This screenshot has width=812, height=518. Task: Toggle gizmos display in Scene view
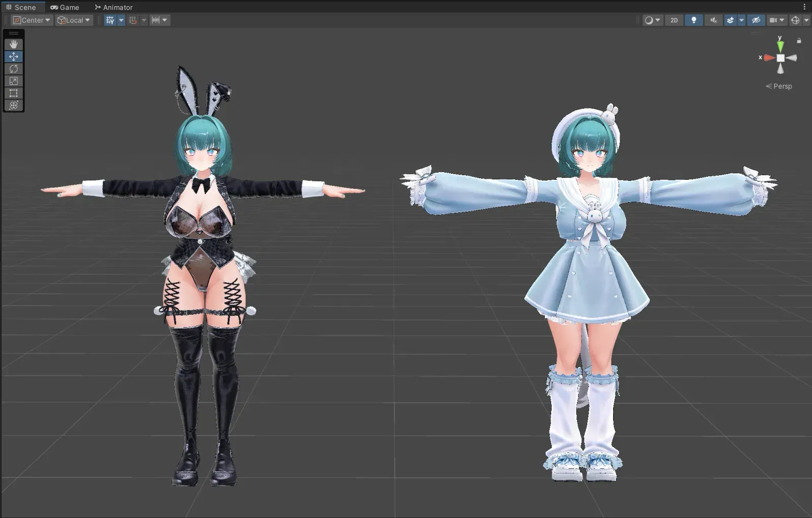(x=795, y=20)
